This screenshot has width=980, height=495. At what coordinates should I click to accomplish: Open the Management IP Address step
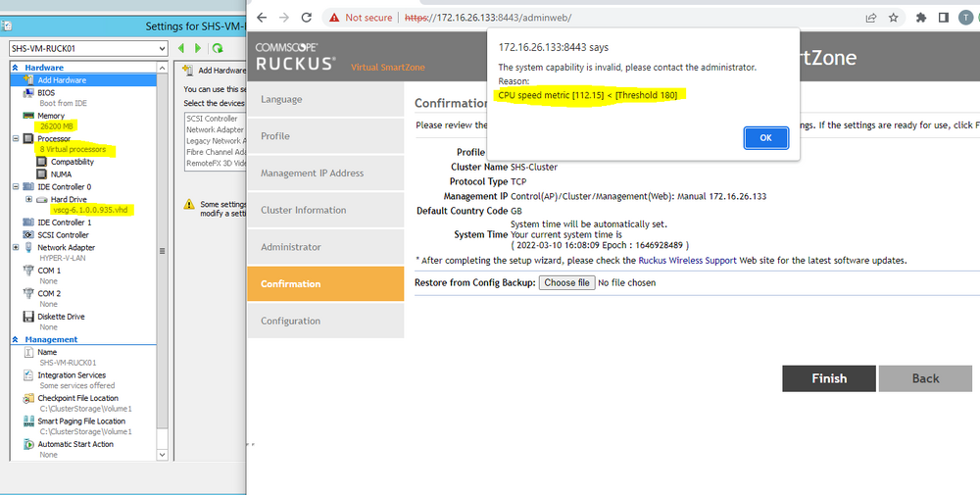pos(325,173)
